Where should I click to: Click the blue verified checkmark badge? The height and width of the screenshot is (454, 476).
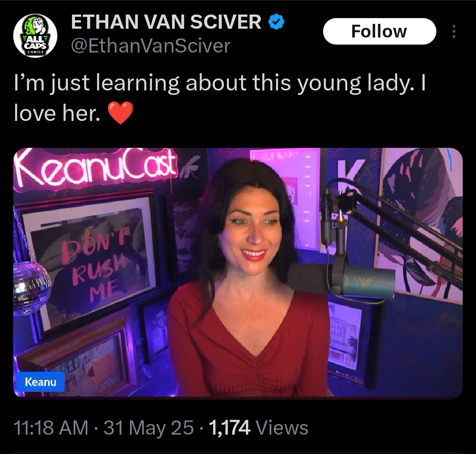point(276,22)
